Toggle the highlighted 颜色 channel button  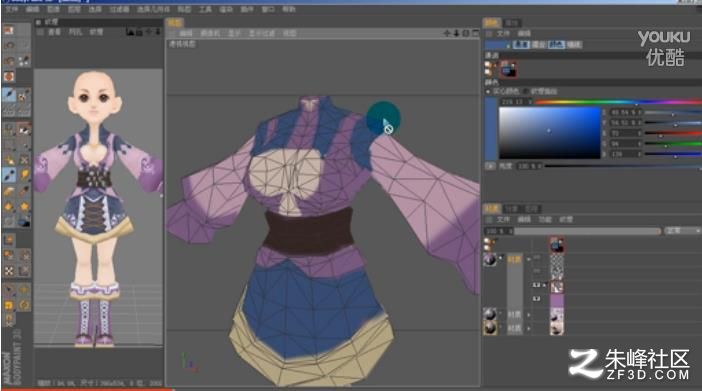pyautogui.click(x=556, y=45)
